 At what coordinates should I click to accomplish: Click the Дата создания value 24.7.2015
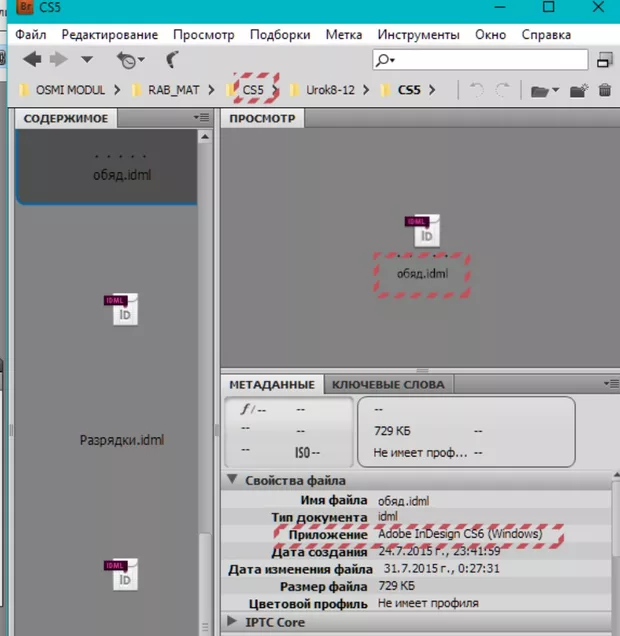coord(440,551)
